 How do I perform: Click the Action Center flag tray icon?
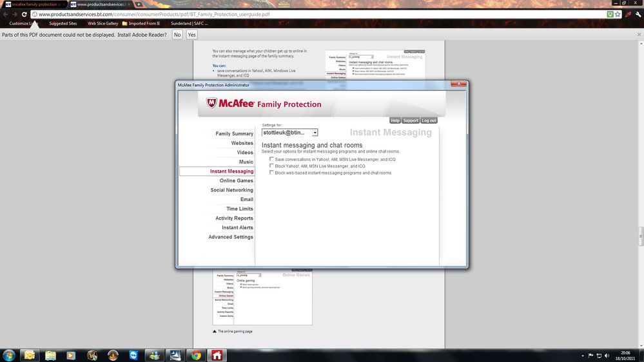(591, 356)
